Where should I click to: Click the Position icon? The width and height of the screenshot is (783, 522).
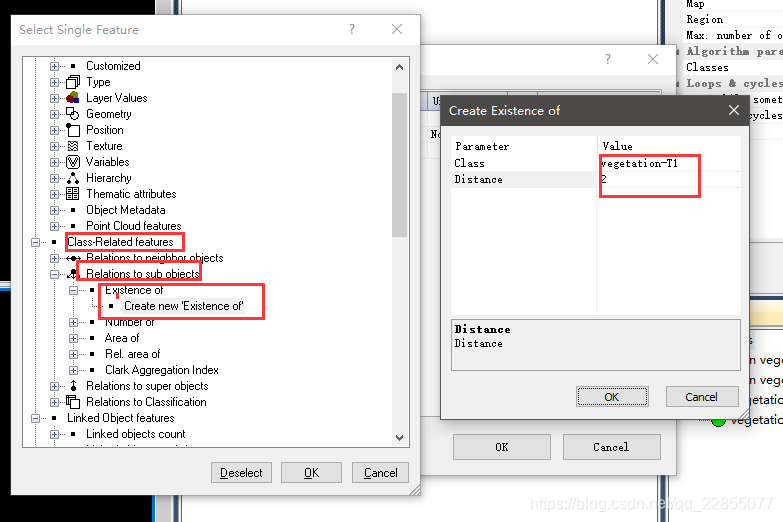coord(73,130)
